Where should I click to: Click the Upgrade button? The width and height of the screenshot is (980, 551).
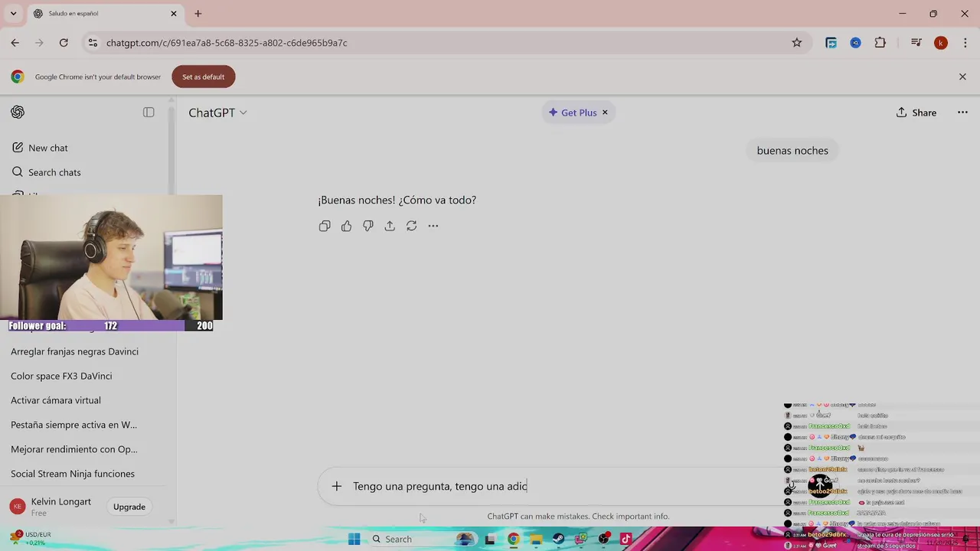[x=129, y=507]
